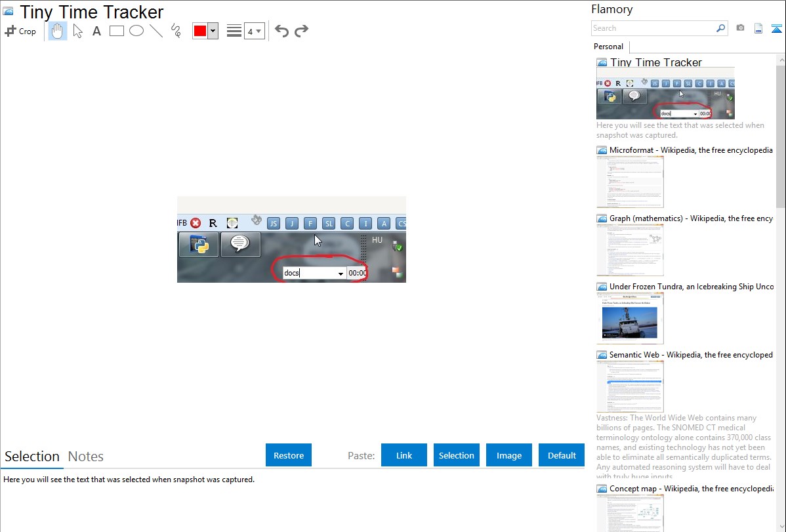Image resolution: width=786 pixels, height=532 pixels.
Task: Select the Concept map Wikipedia entry title
Action: (692, 489)
